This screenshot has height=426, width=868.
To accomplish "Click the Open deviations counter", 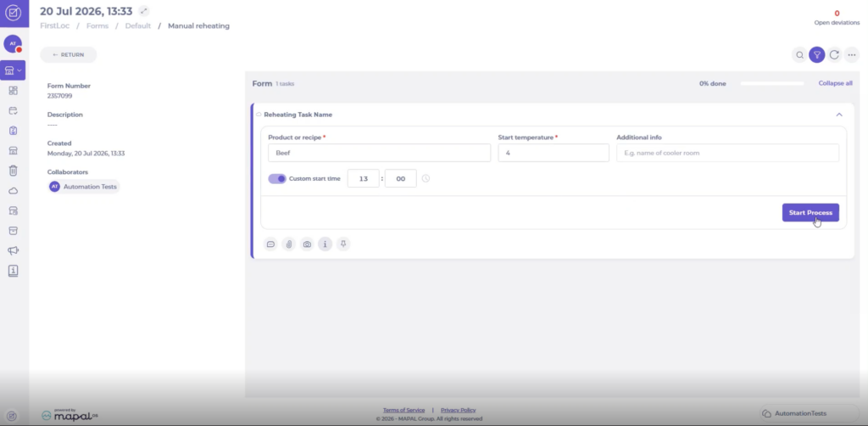I will click(837, 17).
